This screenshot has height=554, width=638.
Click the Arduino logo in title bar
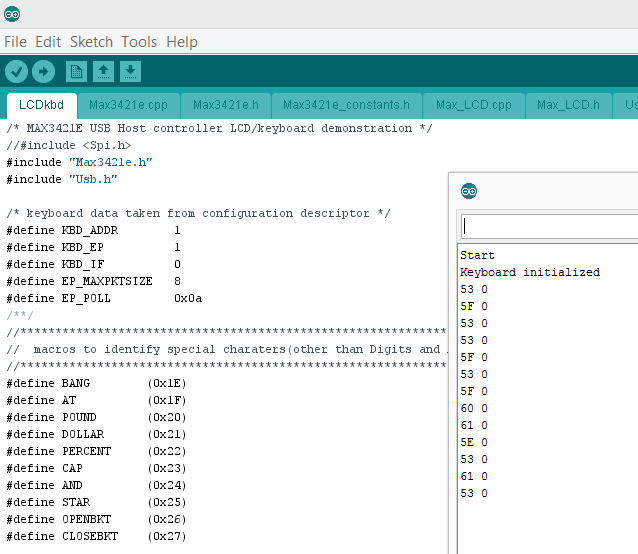point(12,14)
